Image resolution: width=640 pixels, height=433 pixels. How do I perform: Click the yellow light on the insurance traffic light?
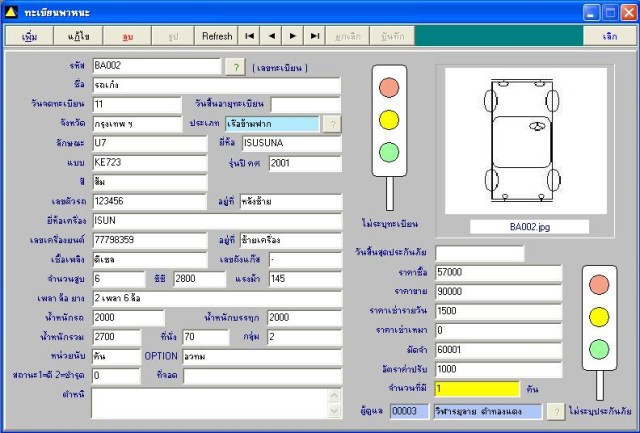[x=600, y=318]
